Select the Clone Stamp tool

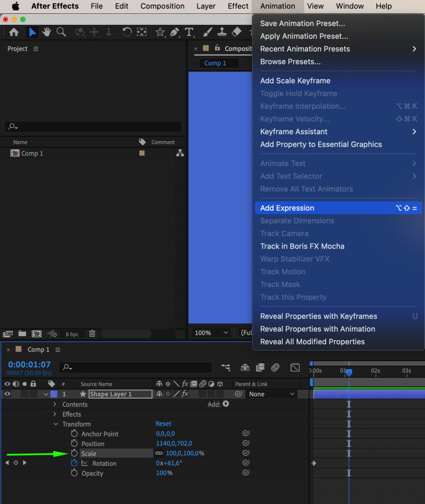(x=222, y=31)
